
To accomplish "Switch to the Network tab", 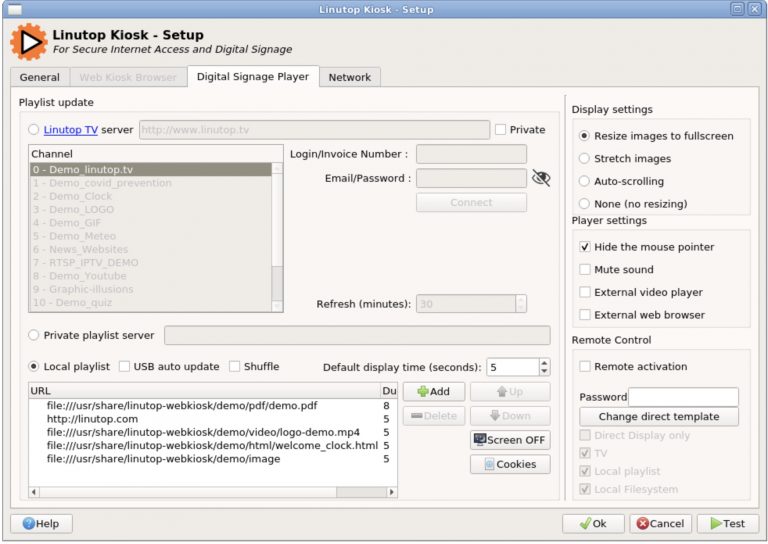I will [349, 77].
